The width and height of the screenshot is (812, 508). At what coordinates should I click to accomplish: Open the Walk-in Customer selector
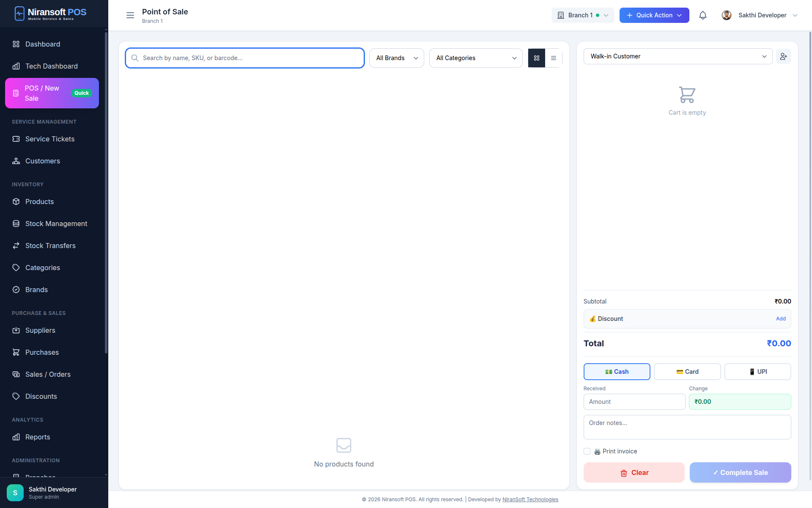pos(678,56)
